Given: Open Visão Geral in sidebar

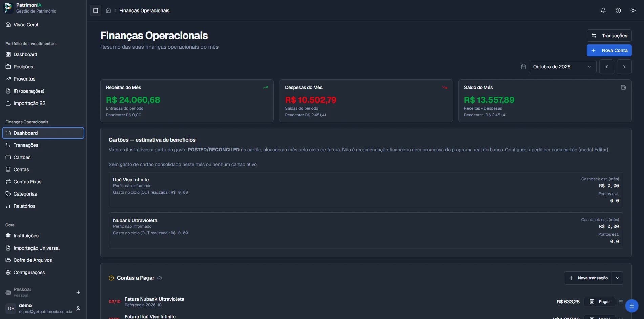Looking at the screenshot, I should pyautogui.click(x=43, y=25).
